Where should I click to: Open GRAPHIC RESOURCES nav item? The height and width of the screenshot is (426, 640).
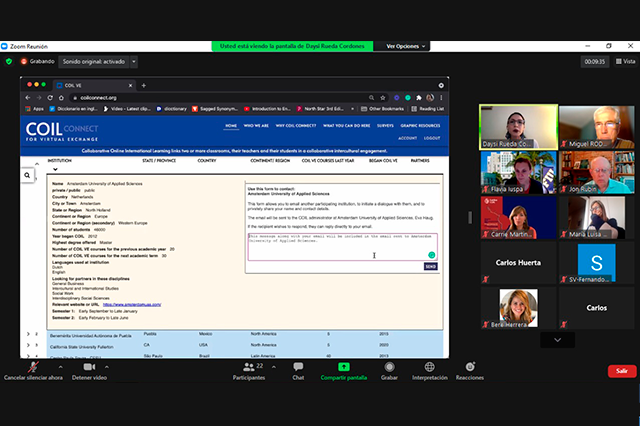pos(420,126)
